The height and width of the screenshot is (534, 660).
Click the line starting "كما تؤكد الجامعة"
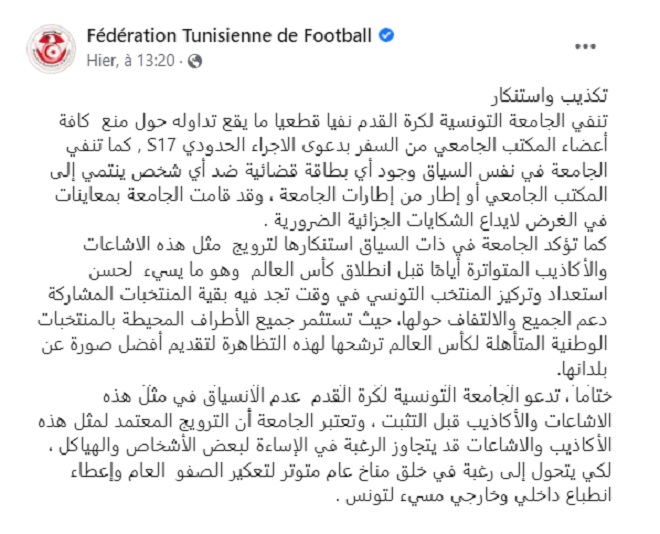[x=345, y=245]
